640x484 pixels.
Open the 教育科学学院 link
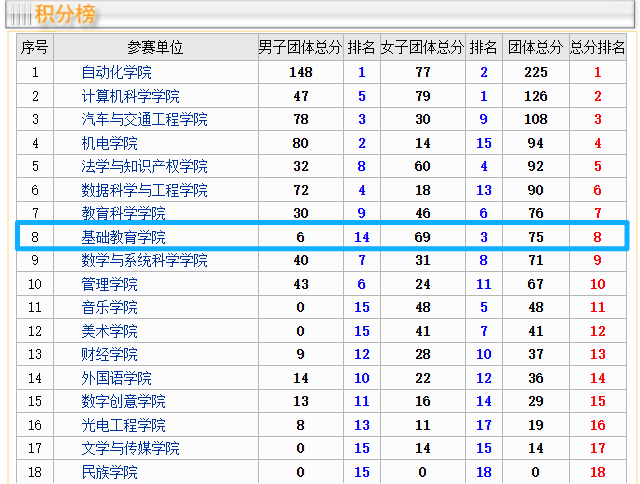pyautogui.click(x=123, y=214)
